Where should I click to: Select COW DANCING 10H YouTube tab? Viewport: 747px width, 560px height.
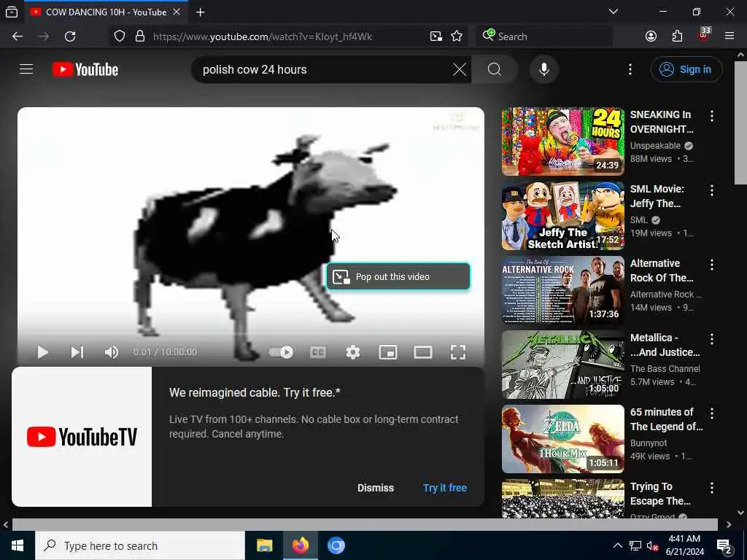pyautogui.click(x=106, y=12)
